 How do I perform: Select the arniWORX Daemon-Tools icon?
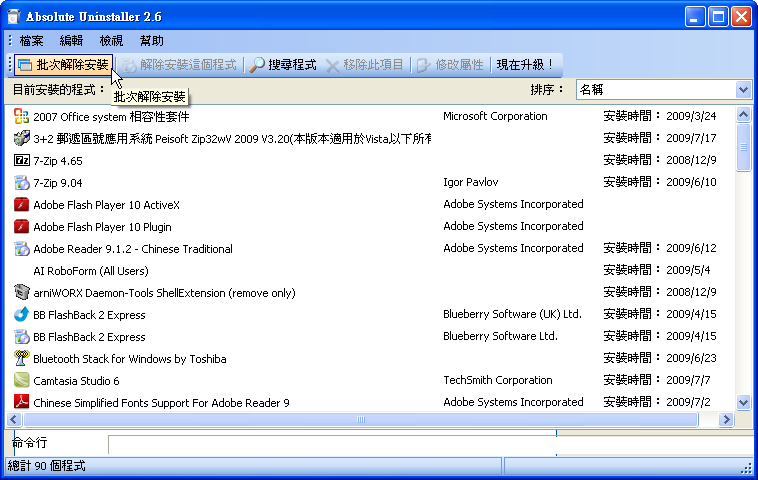click(x=22, y=293)
